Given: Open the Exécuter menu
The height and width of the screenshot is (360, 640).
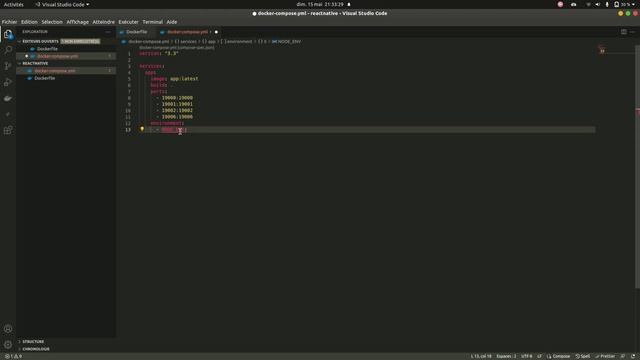Looking at the screenshot, I should (x=129, y=22).
